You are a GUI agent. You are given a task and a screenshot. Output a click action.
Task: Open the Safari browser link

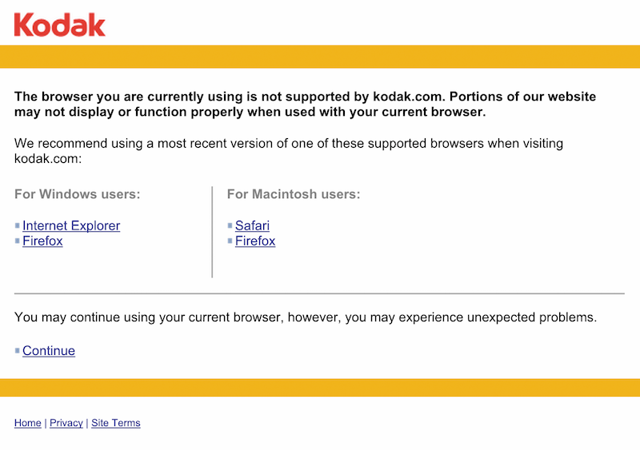pos(252,226)
